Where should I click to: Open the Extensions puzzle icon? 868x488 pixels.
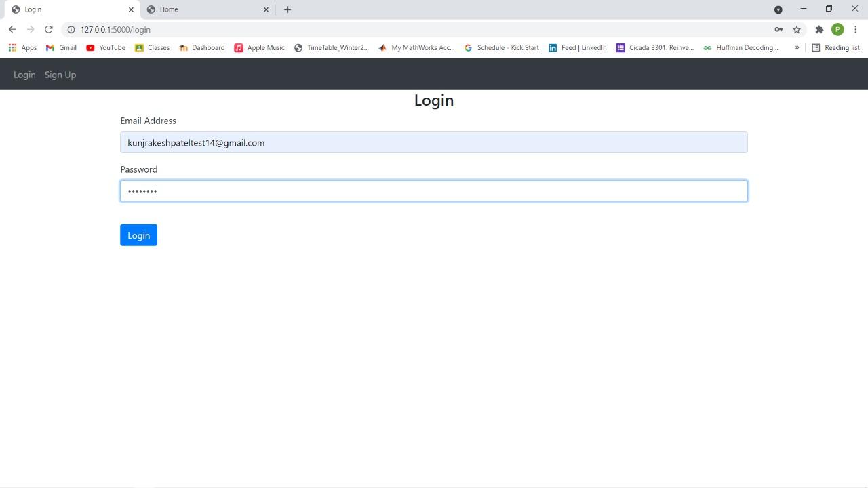819,29
